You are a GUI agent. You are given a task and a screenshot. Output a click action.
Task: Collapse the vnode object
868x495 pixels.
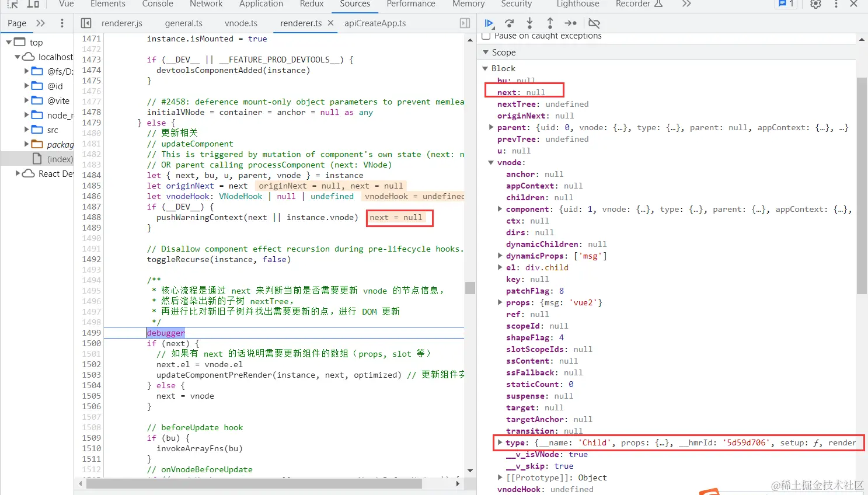point(491,162)
